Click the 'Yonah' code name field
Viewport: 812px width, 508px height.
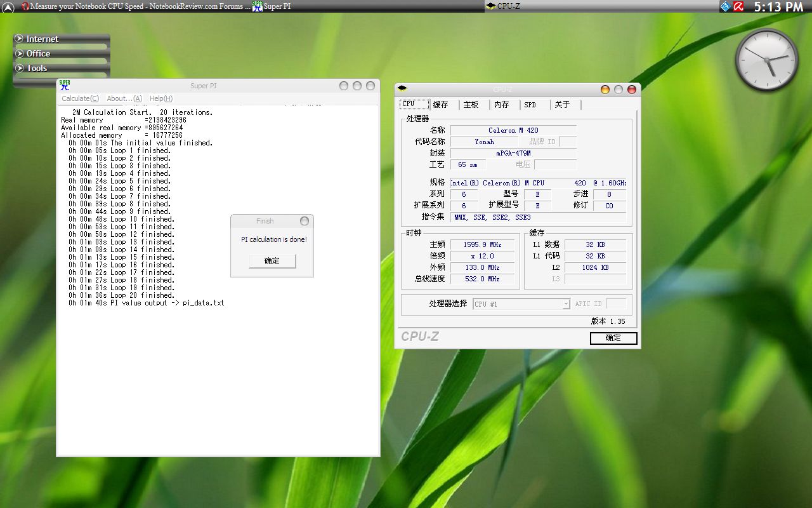coord(485,142)
